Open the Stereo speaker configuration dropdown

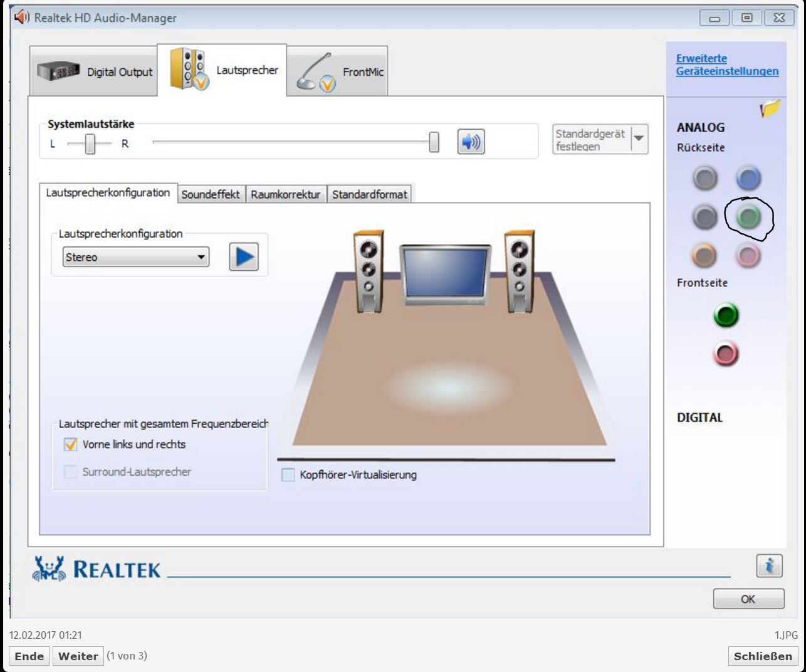tap(136, 257)
